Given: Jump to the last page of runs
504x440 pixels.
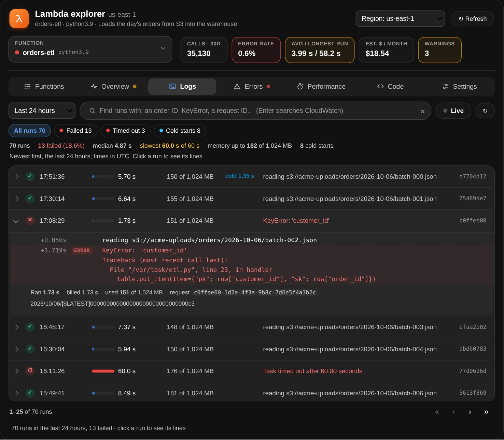Looking at the screenshot, I should click(x=486, y=412).
